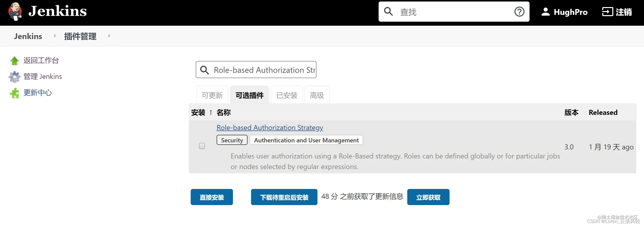Switch to the 可更新 tab
This screenshot has height=226, width=644.
tap(212, 95)
